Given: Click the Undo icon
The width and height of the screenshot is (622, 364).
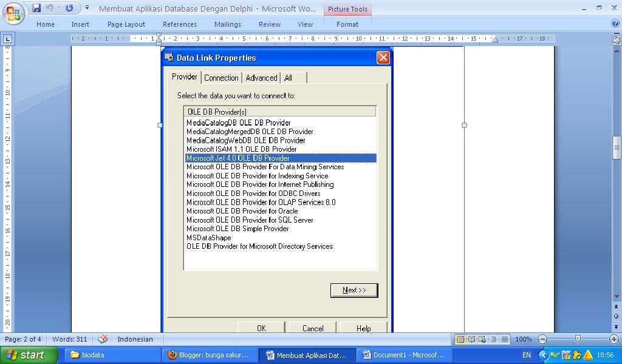Looking at the screenshot, I should pyautogui.click(x=49, y=7).
